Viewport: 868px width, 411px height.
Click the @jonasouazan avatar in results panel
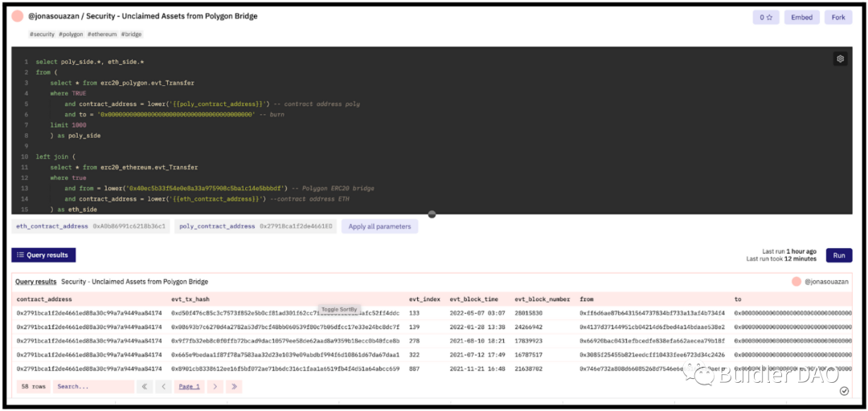pos(796,282)
